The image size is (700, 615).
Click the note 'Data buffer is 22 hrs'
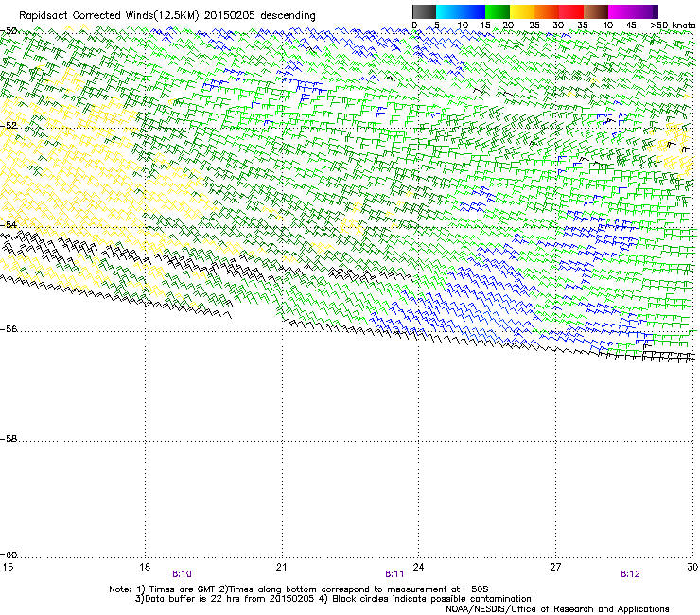pos(190,599)
